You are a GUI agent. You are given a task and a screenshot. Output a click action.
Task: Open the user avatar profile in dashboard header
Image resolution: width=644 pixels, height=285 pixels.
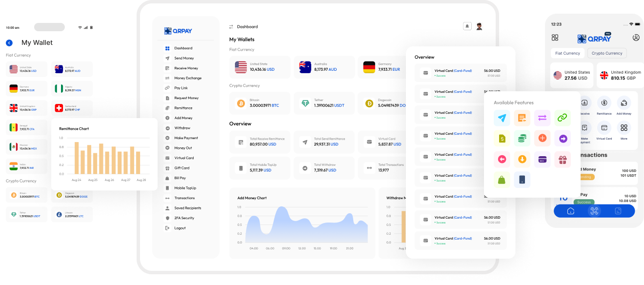[479, 26]
